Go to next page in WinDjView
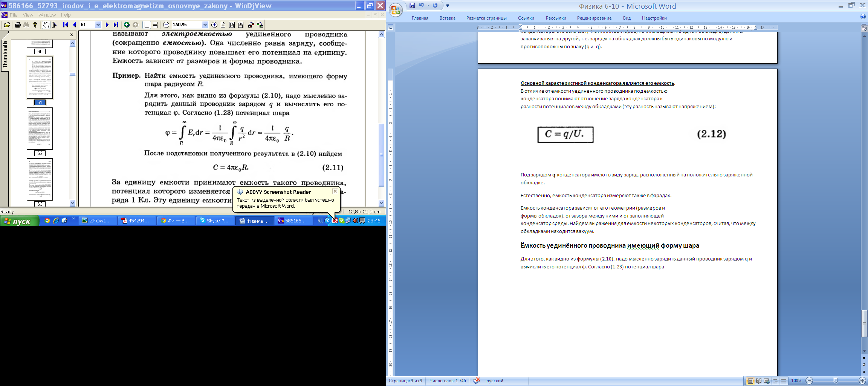868x386 pixels. [x=107, y=25]
